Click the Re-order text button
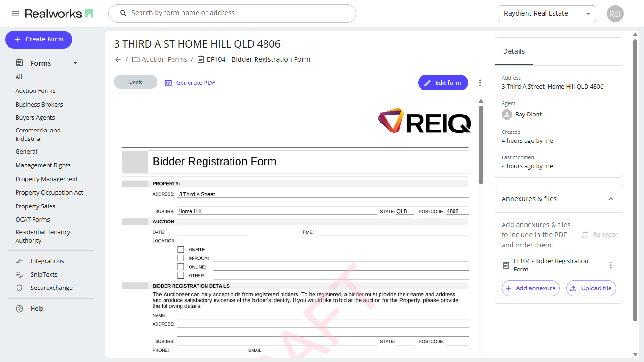 pyautogui.click(x=605, y=235)
